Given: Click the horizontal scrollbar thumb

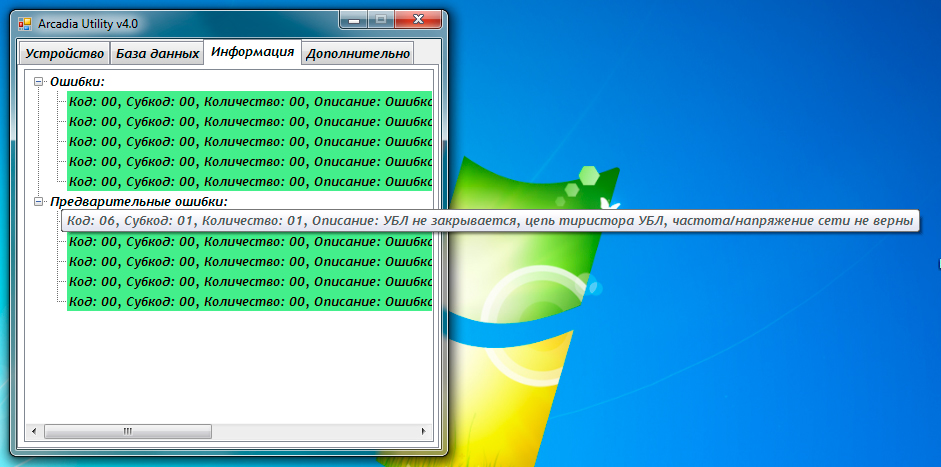Looking at the screenshot, I should pyautogui.click(x=127, y=432).
